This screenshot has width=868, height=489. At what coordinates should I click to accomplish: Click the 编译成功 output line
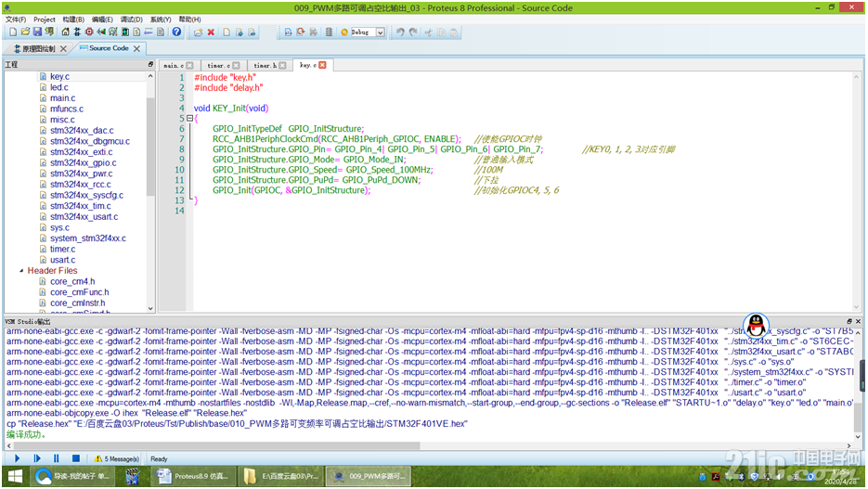pyautogui.click(x=26, y=435)
